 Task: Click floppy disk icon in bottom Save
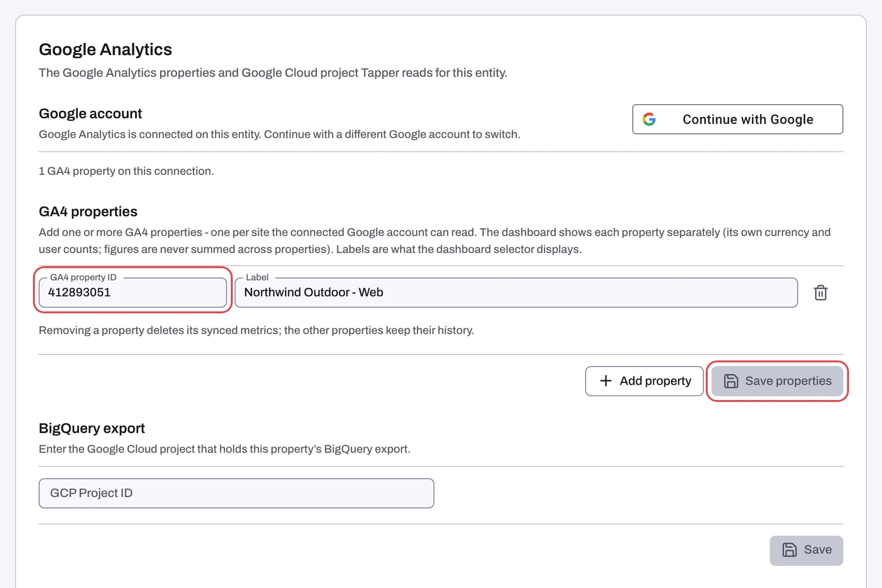pos(789,550)
